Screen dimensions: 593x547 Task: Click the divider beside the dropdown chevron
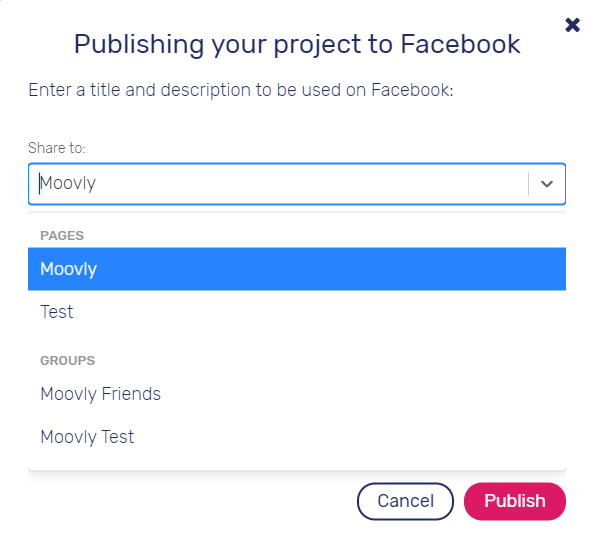(x=528, y=184)
